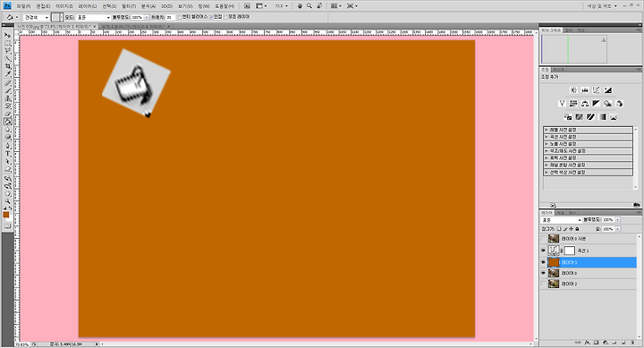Click the 곡선 1 layer mask thumbnail
Image resolution: width=644 pixels, height=348 pixels.
(x=569, y=250)
